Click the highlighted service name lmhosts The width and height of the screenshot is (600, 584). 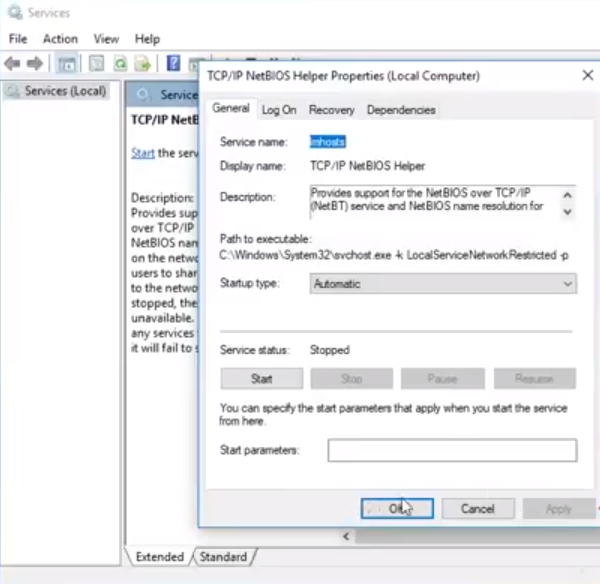point(328,142)
